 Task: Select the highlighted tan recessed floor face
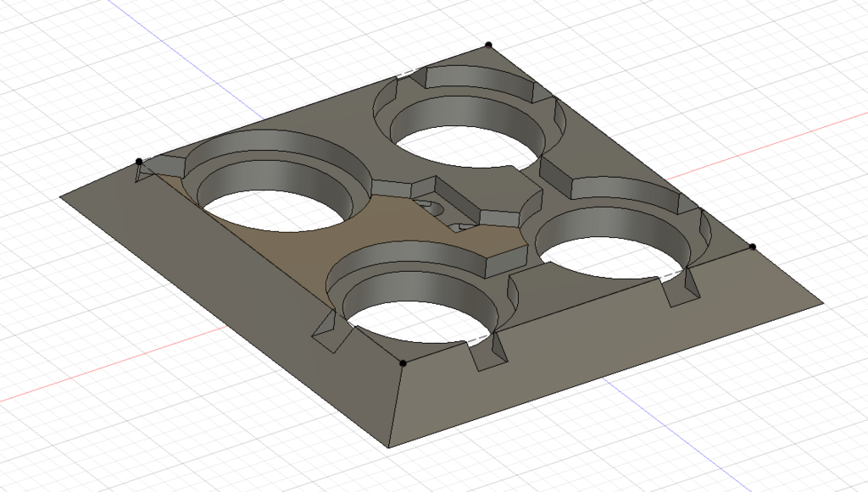tap(310, 249)
